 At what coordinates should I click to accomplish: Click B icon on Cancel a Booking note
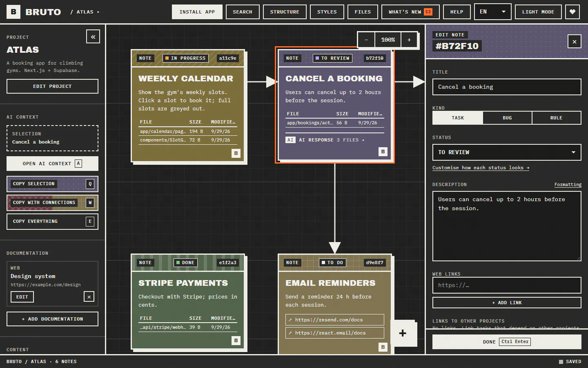[x=383, y=152]
